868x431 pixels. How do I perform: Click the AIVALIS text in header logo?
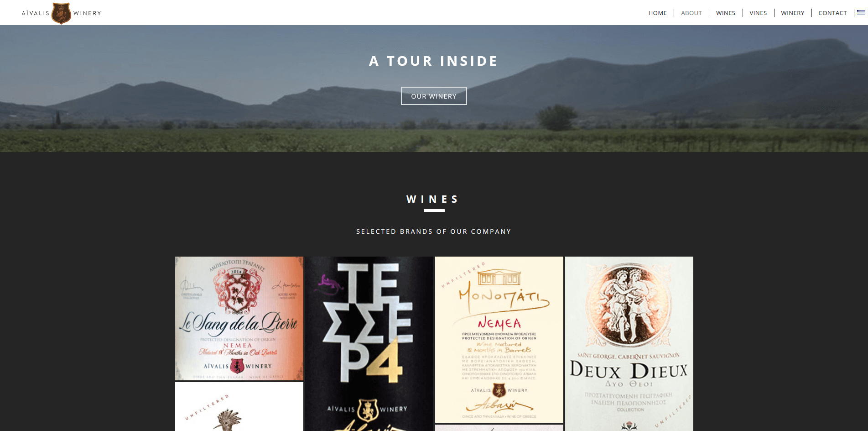point(36,13)
